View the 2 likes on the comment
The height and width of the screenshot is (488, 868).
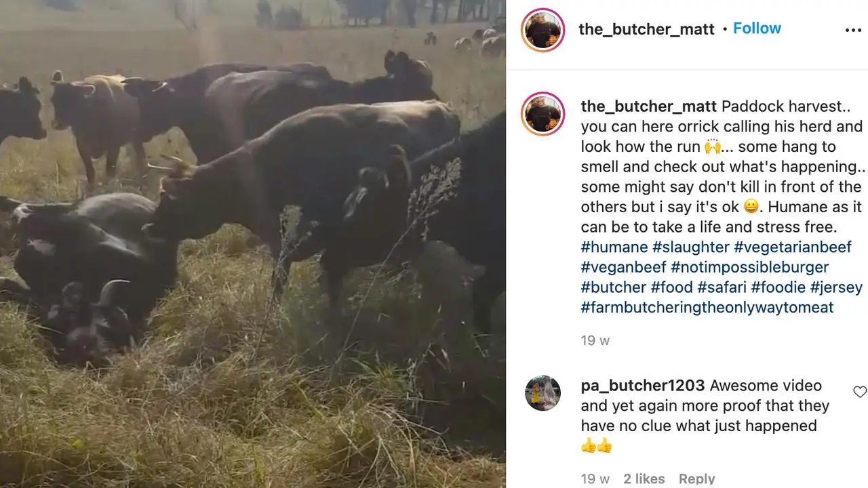644,479
